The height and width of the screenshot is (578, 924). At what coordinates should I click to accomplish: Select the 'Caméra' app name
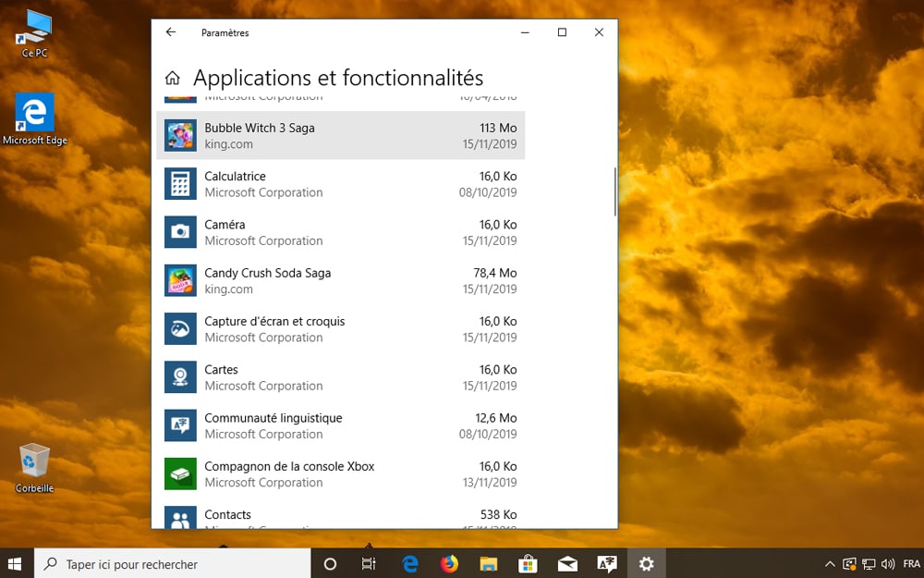(225, 225)
